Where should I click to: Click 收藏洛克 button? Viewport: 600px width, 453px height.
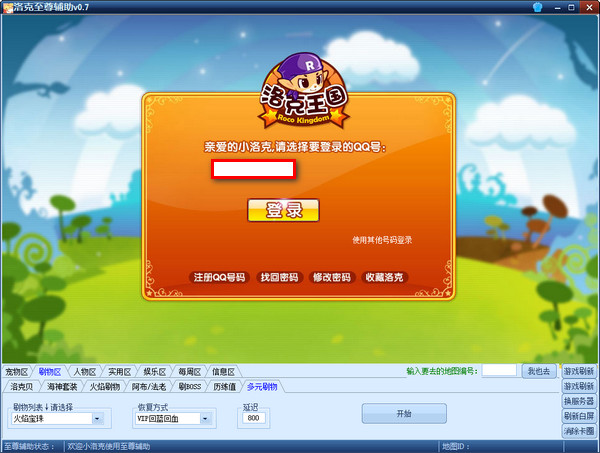(384, 277)
